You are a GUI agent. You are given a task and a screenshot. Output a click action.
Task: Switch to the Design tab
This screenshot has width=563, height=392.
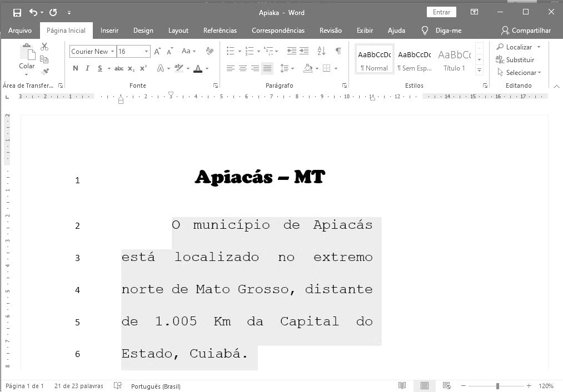(143, 31)
